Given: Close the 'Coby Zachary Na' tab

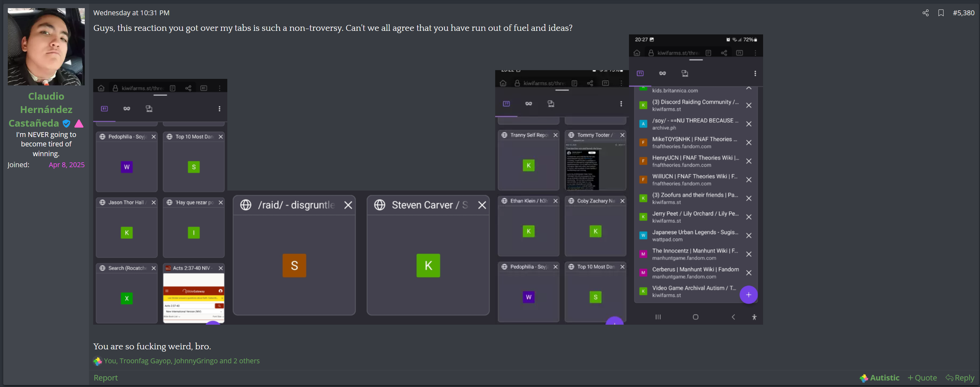Looking at the screenshot, I should (622, 201).
